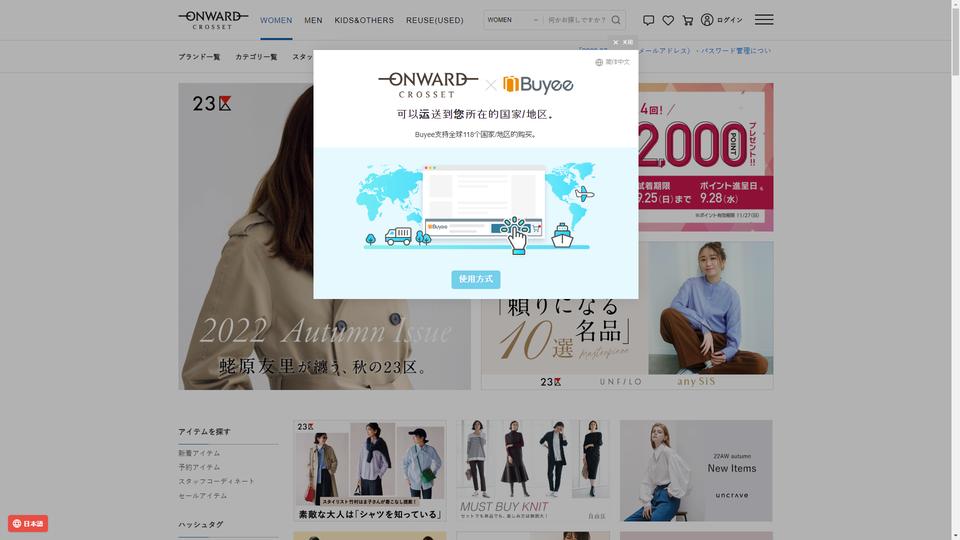960x540 pixels.
Task: Close the Buyee popup dialog
Action: [623, 42]
